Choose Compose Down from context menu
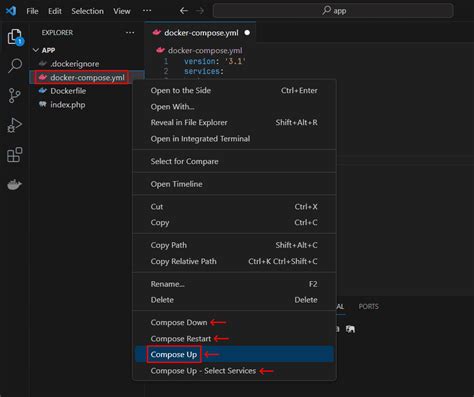Viewport: 474px width, 397px height. click(234, 322)
